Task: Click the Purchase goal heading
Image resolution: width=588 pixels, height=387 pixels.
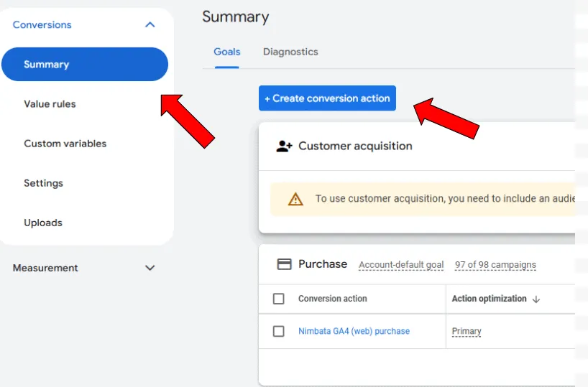Action: pos(323,264)
